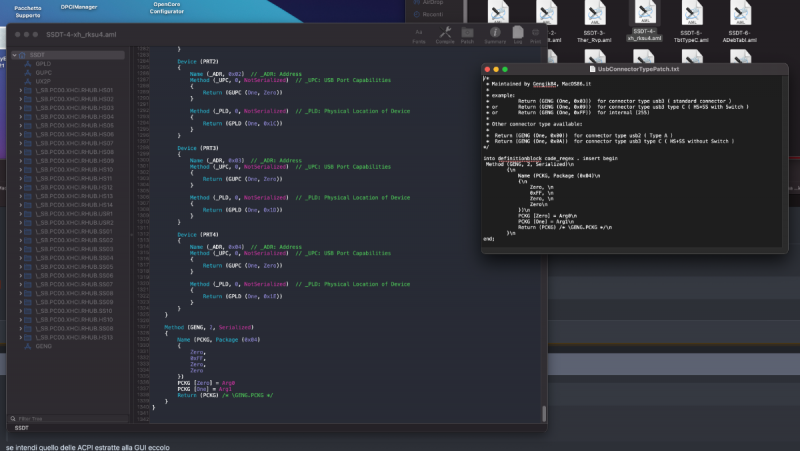Click the Compile wrench icon
This screenshot has height=451, width=800.
445,35
